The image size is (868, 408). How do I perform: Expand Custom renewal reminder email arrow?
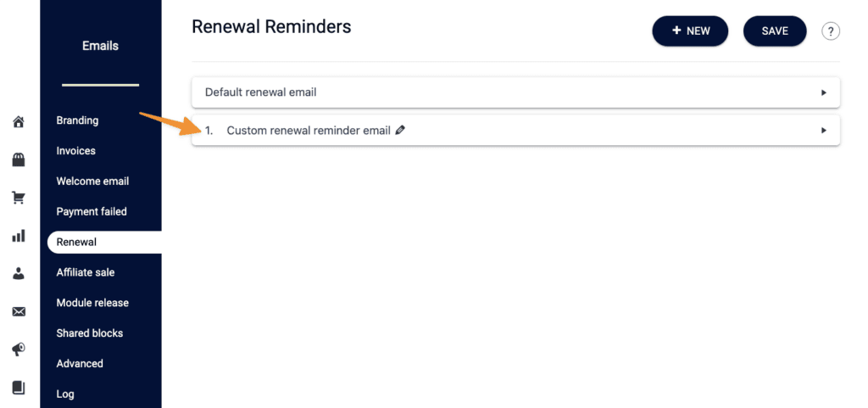824,130
